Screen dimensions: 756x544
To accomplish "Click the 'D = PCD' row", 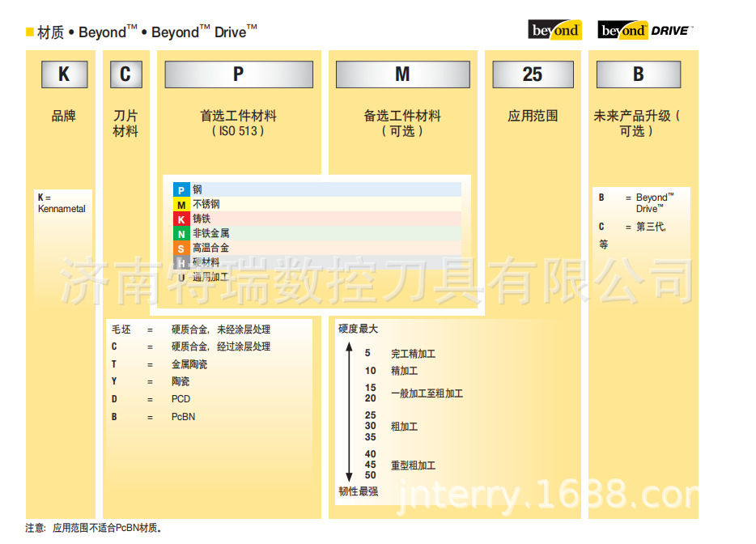I will coord(151,399).
